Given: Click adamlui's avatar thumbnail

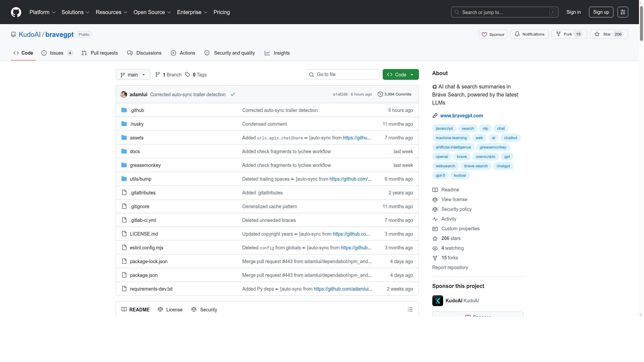Looking at the screenshot, I should point(124,95).
